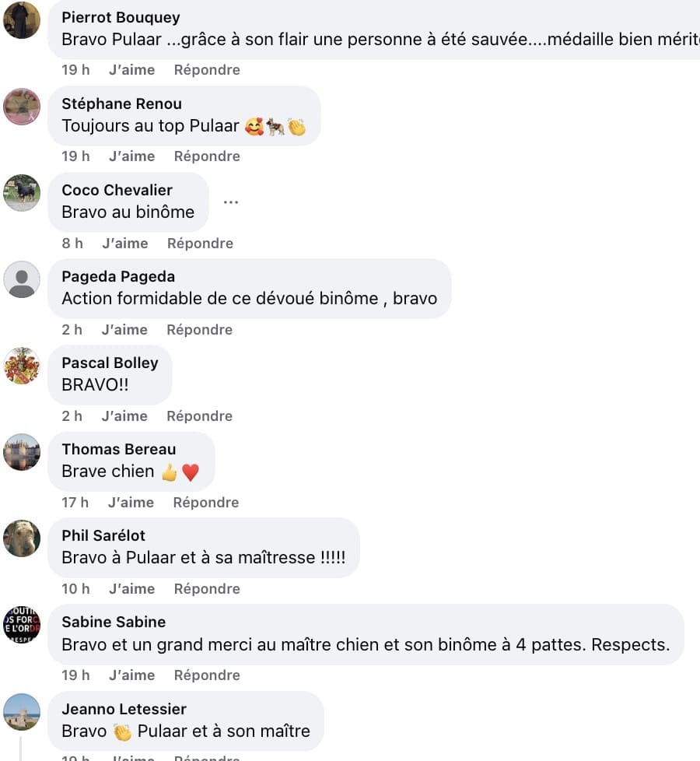Click Répondre under Phil Sarélot's comment
700x761 pixels.
(207, 589)
